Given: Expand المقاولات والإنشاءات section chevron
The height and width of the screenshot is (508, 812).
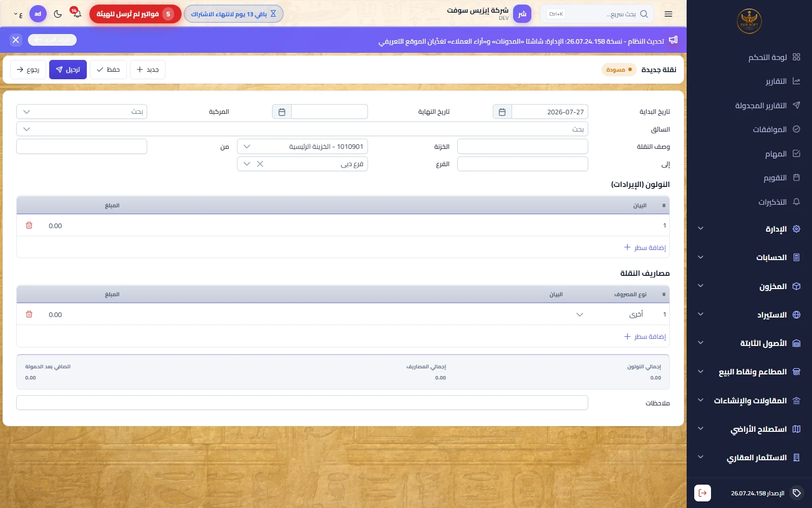Looking at the screenshot, I should point(700,400).
